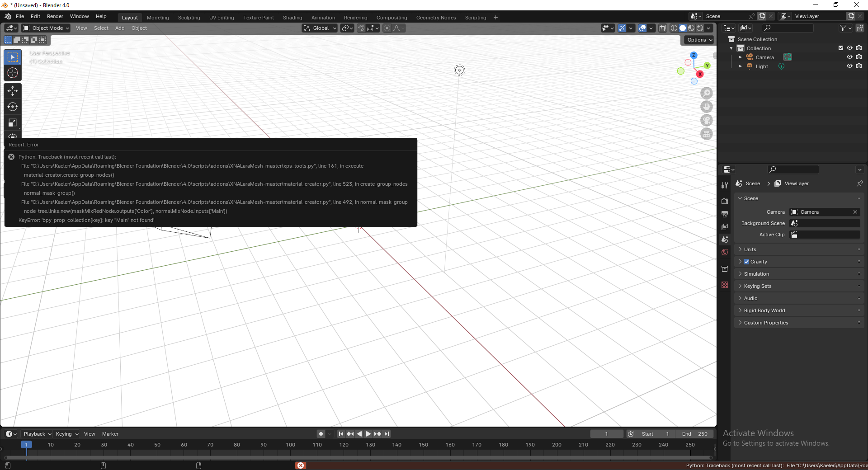Image resolution: width=868 pixels, height=470 pixels.
Task: Click the Options button in the viewport
Action: coord(698,40)
